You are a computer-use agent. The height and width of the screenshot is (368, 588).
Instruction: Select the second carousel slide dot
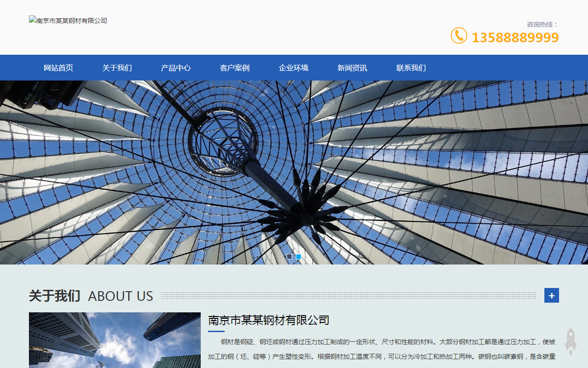tap(299, 257)
